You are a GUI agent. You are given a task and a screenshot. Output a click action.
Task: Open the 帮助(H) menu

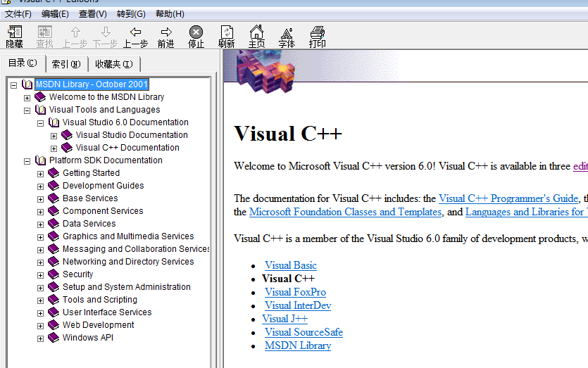(x=170, y=14)
